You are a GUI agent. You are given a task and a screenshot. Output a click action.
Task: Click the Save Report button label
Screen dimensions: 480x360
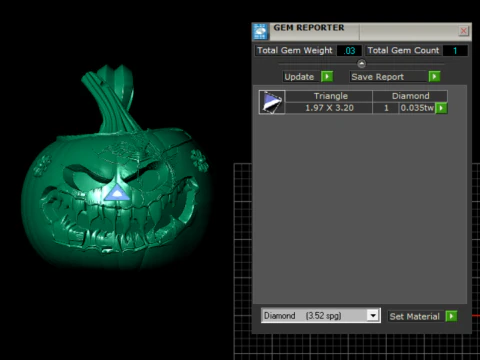[389, 77]
